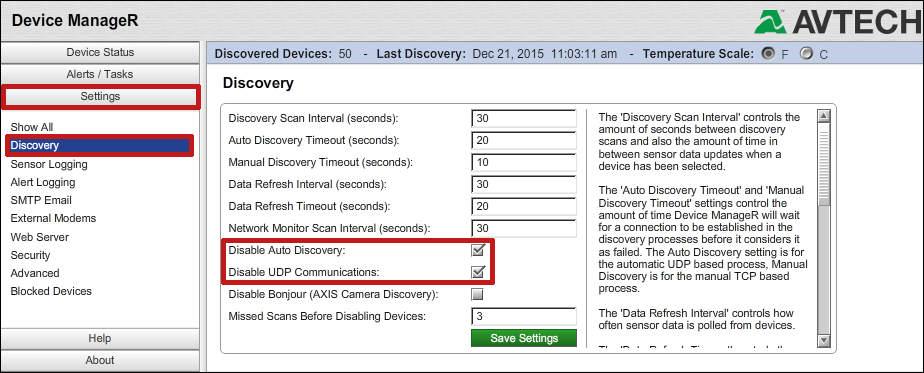Click Auto Discovery Timeout field
The image size is (924, 373).
click(x=524, y=140)
